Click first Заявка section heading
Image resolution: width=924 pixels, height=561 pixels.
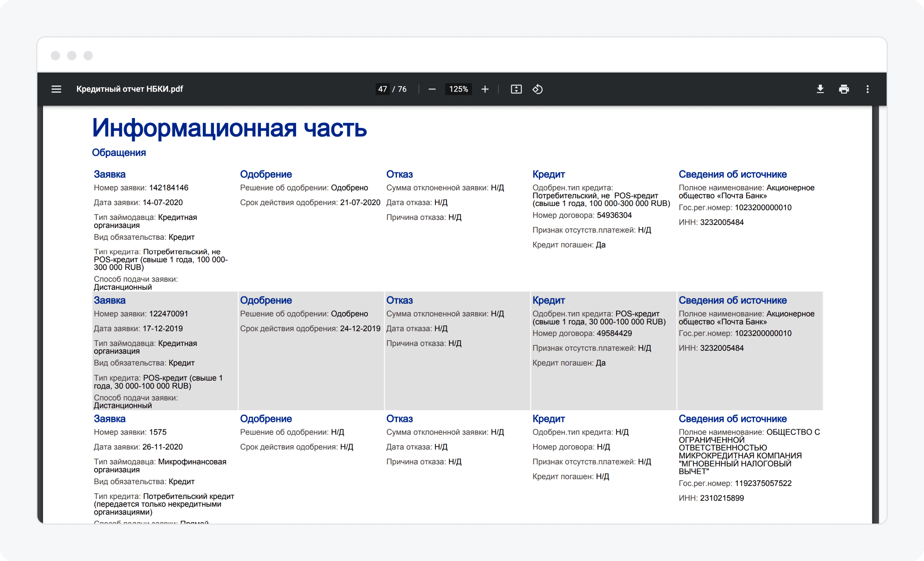click(x=110, y=174)
